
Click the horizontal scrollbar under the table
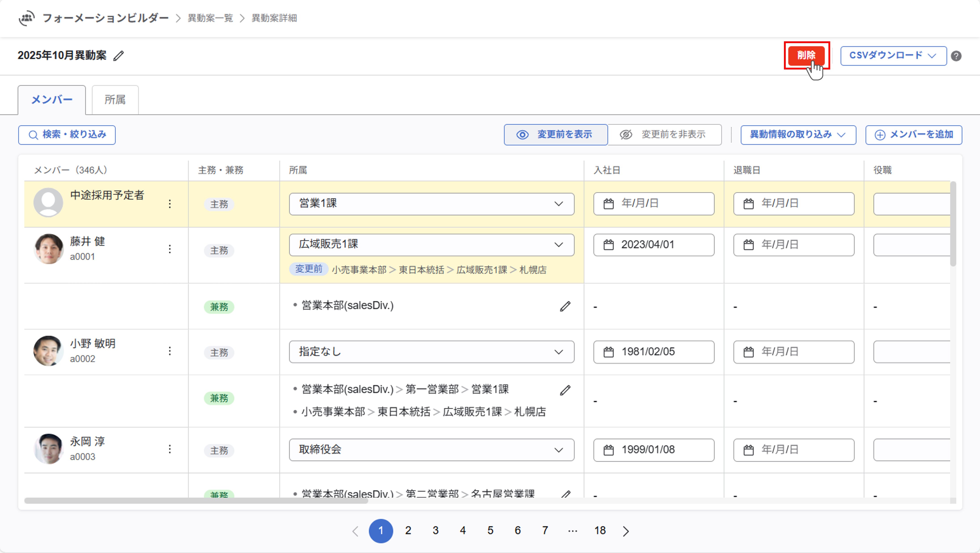(196, 500)
